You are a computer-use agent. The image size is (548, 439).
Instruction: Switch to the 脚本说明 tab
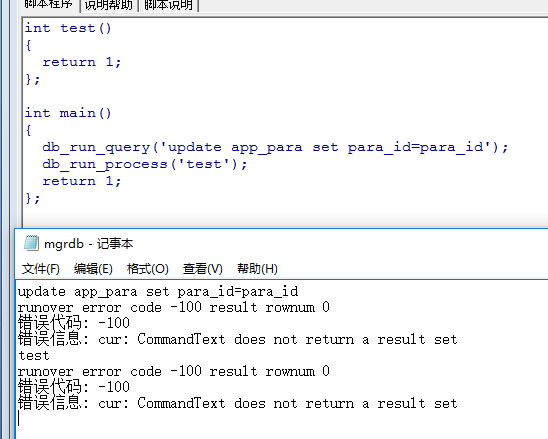(x=168, y=5)
